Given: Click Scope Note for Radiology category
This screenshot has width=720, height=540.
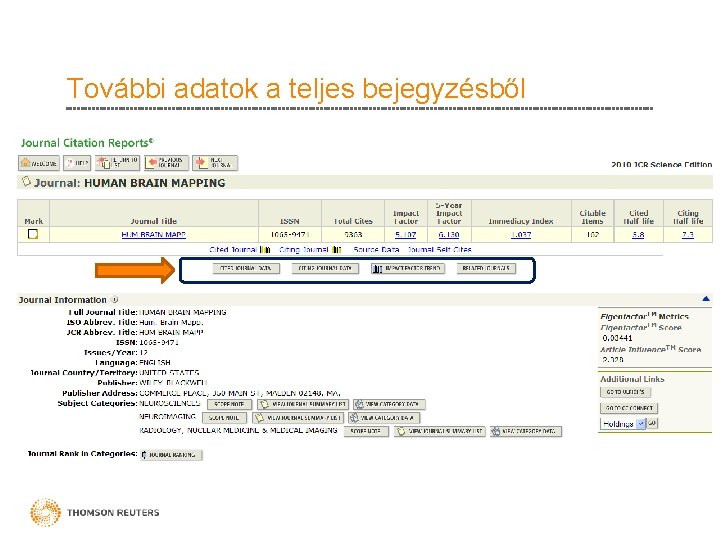Looking at the screenshot, I should point(366,432).
